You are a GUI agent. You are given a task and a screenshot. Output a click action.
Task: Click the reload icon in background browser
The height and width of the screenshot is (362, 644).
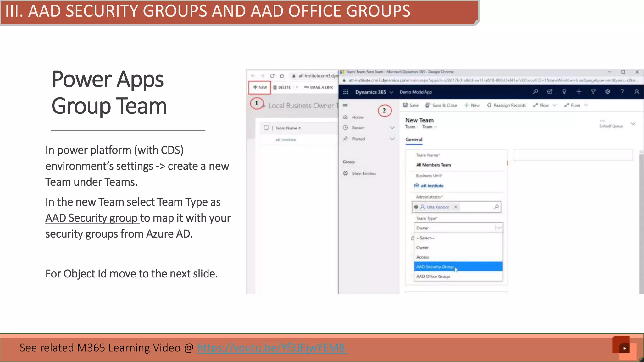pos(272,76)
